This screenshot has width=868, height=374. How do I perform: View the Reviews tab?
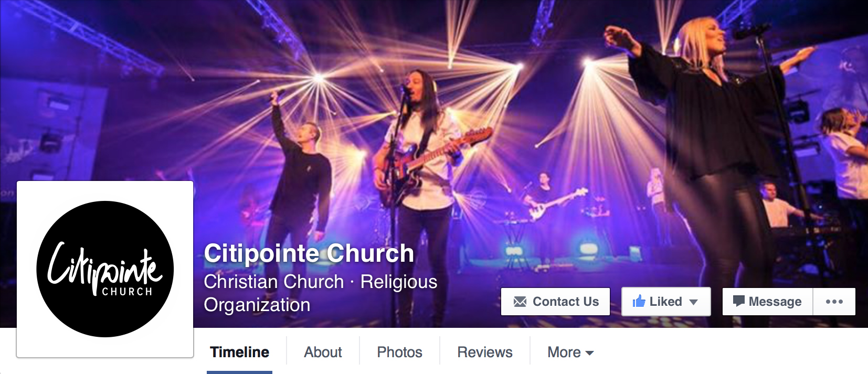click(485, 352)
